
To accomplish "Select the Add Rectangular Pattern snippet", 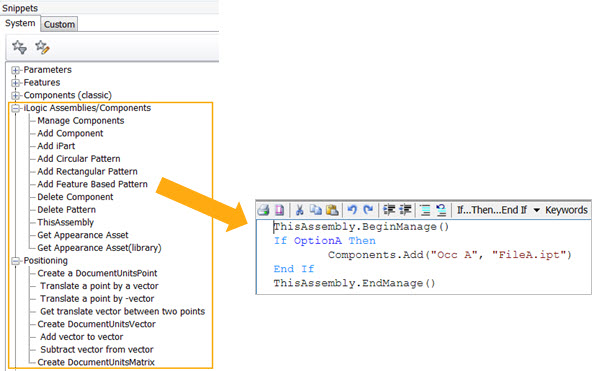I will click(87, 172).
